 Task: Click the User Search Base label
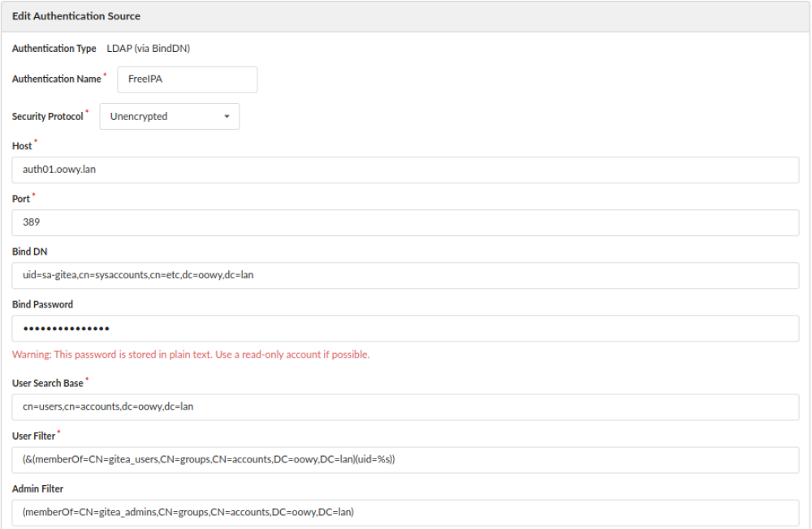point(47,383)
